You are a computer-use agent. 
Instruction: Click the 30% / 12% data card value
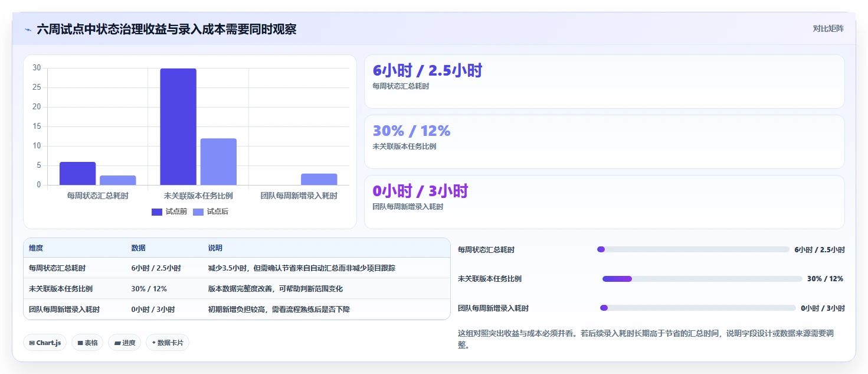click(412, 131)
